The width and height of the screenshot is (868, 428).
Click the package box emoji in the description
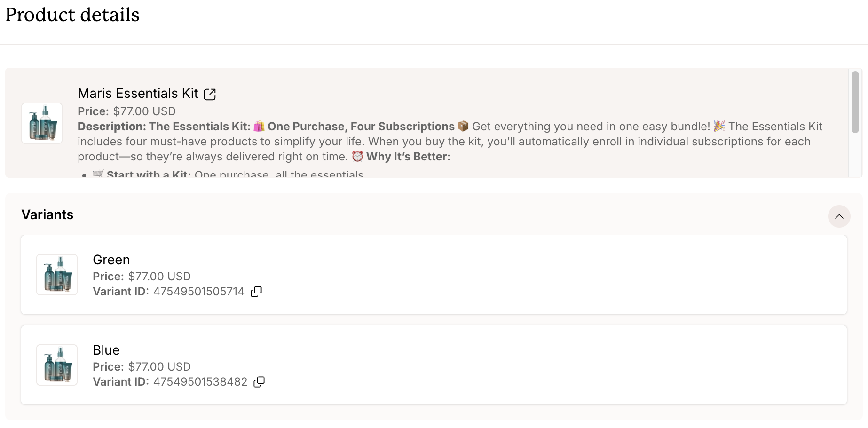click(x=463, y=126)
